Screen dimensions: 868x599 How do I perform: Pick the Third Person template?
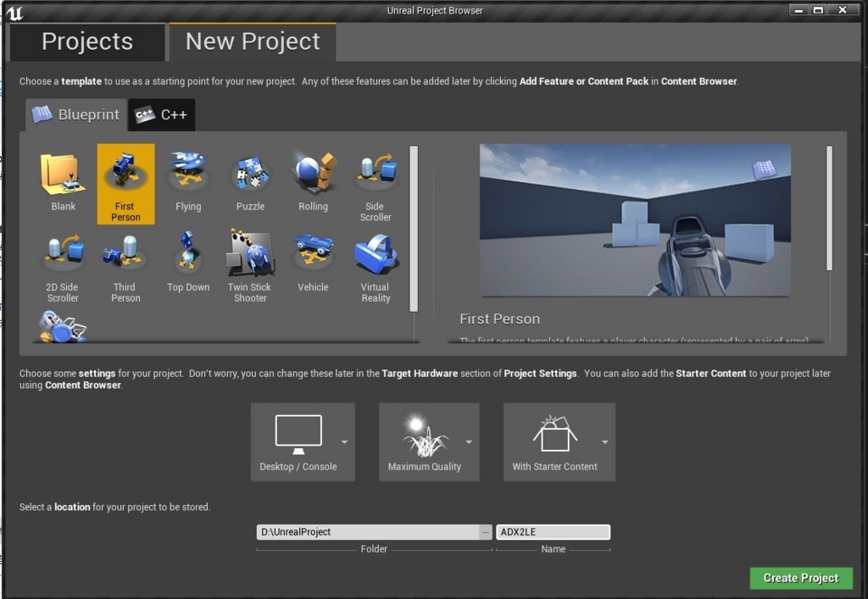(x=125, y=269)
